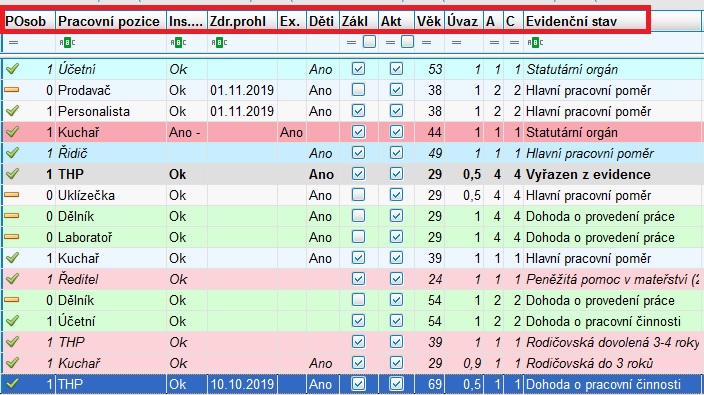The image size is (704, 395).
Task: Click the ABC filter icon under Evidenční stav
Action: pos(535,43)
